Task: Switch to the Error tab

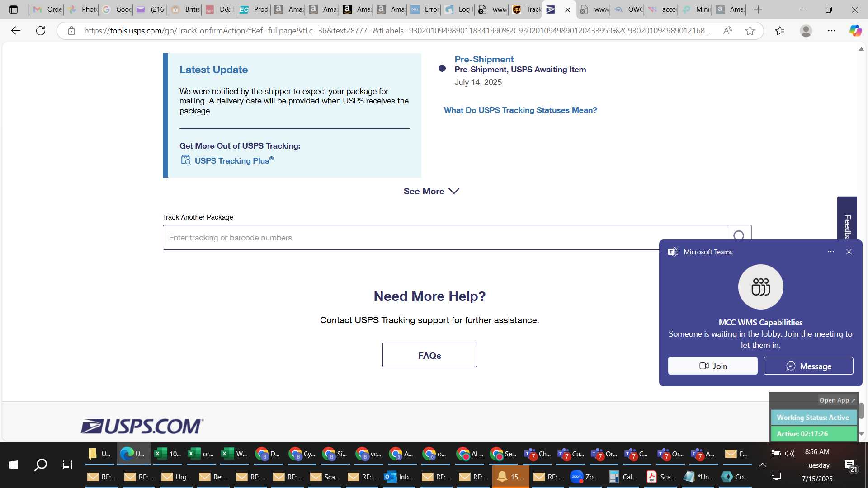Action: click(425, 9)
